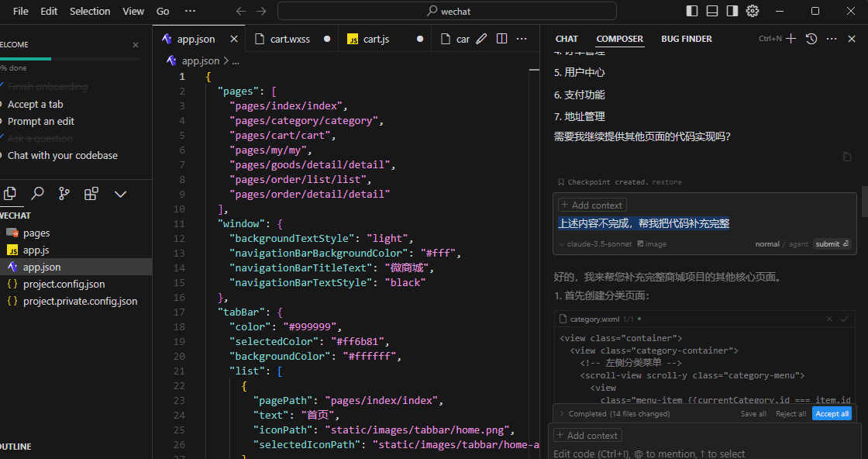
Task: Switch to the BUG FINDER tab
Action: tap(686, 39)
